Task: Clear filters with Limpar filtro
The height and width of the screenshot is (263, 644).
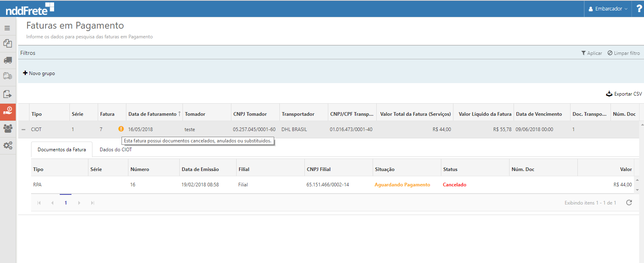Action: coord(623,53)
